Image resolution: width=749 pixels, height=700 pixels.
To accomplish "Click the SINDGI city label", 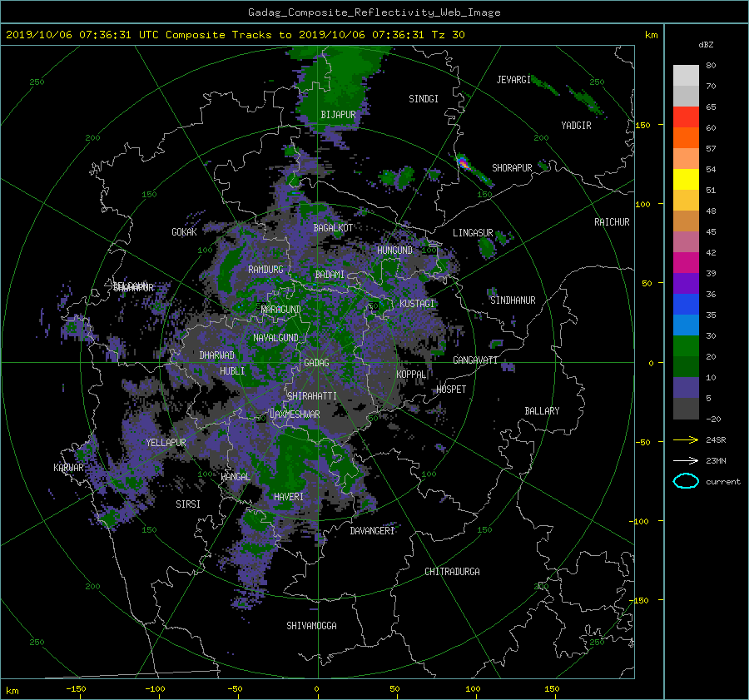I will pos(424,99).
